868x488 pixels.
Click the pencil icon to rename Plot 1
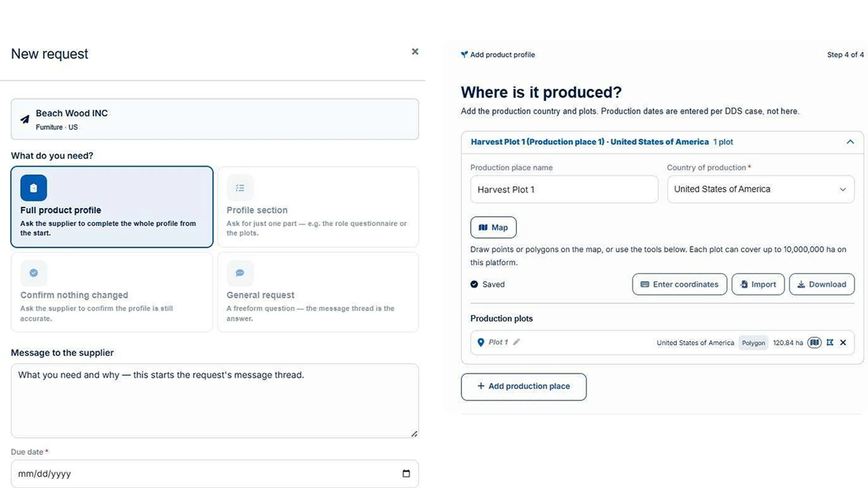click(516, 342)
